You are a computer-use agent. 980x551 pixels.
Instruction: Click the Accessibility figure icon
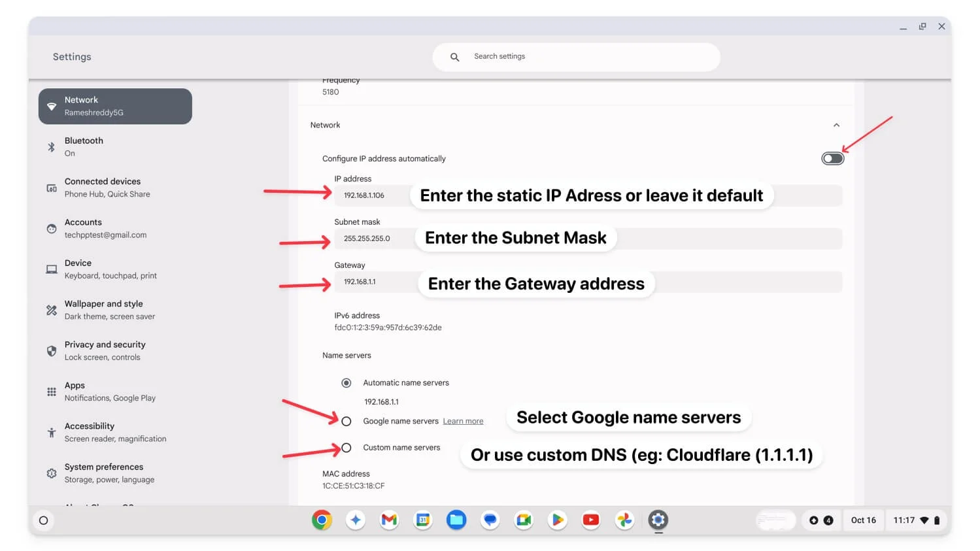52,433
